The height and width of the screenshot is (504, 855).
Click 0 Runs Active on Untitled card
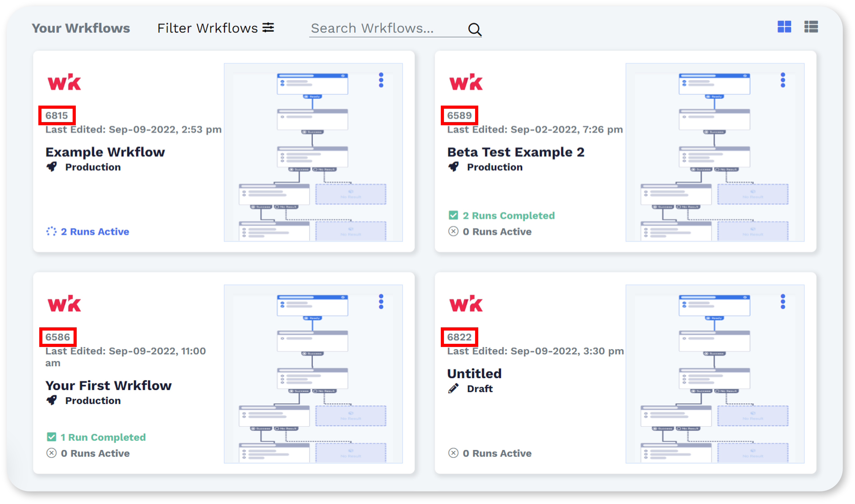click(497, 453)
